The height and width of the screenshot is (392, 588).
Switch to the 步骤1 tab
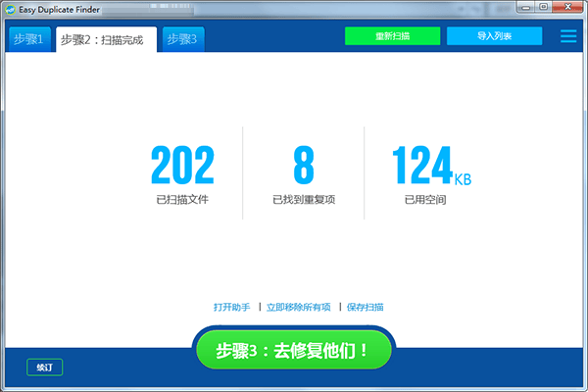pos(28,39)
